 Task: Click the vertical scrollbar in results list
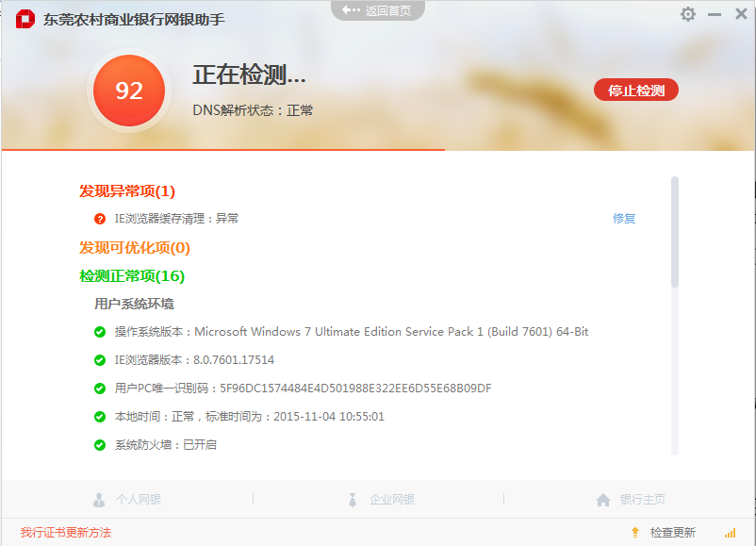674,231
